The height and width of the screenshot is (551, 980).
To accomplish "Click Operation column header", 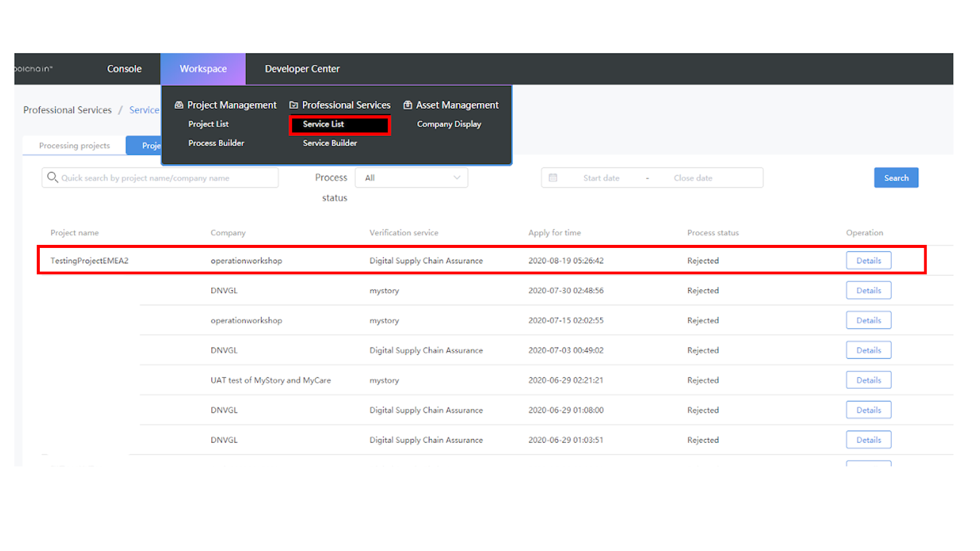I will pos(864,233).
